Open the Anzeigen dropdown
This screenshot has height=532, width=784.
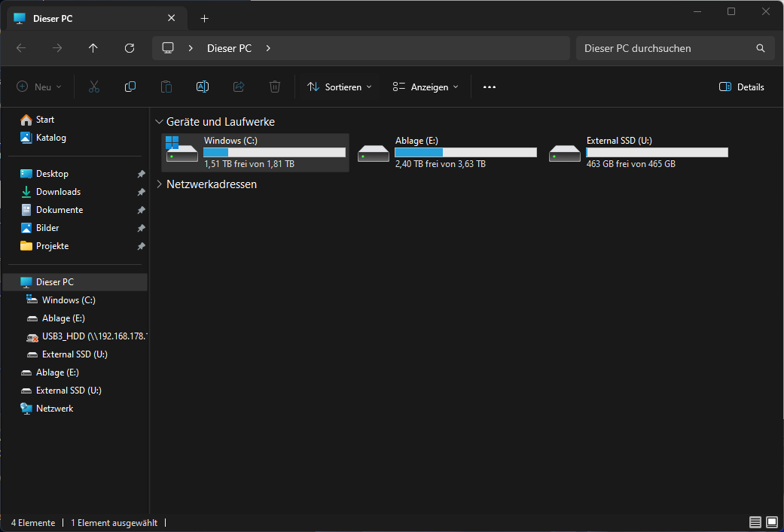pyautogui.click(x=426, y=87)
